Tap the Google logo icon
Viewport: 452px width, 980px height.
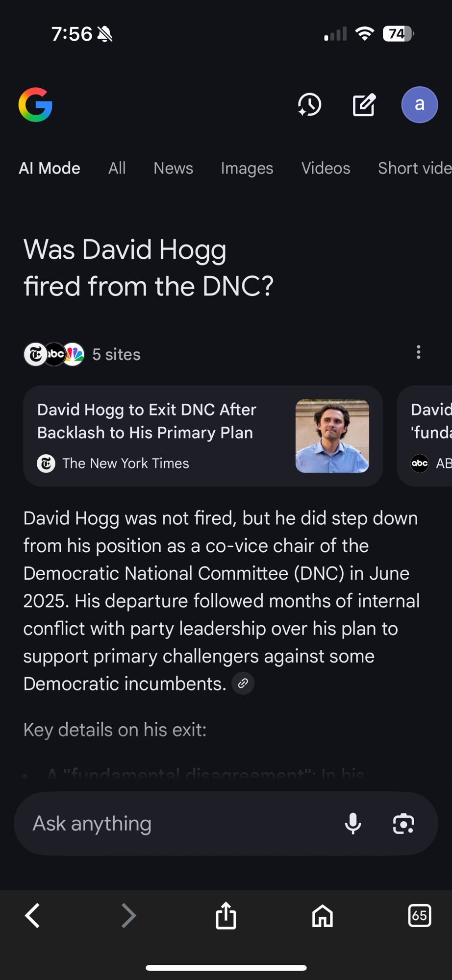[x=35, y=104]
